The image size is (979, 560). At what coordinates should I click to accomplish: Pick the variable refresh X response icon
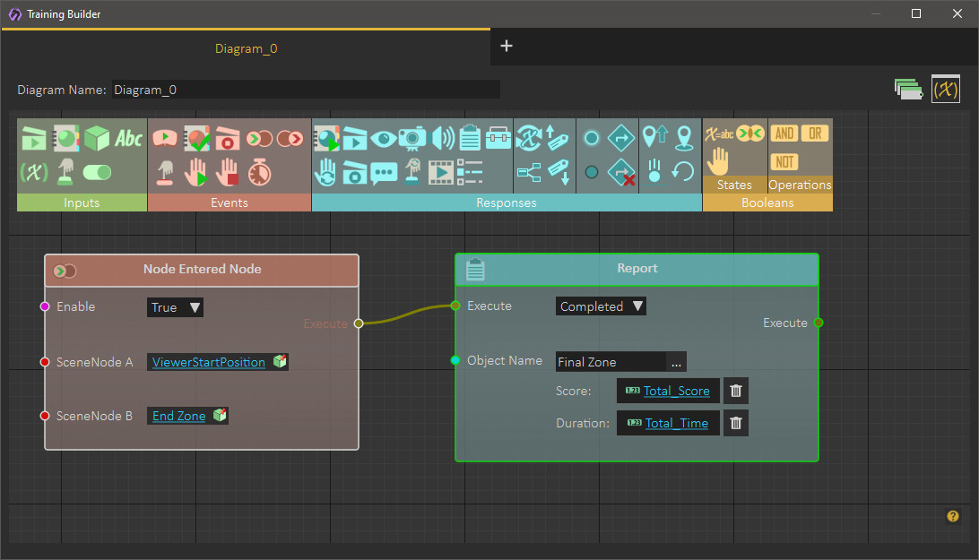click(528, 138)
